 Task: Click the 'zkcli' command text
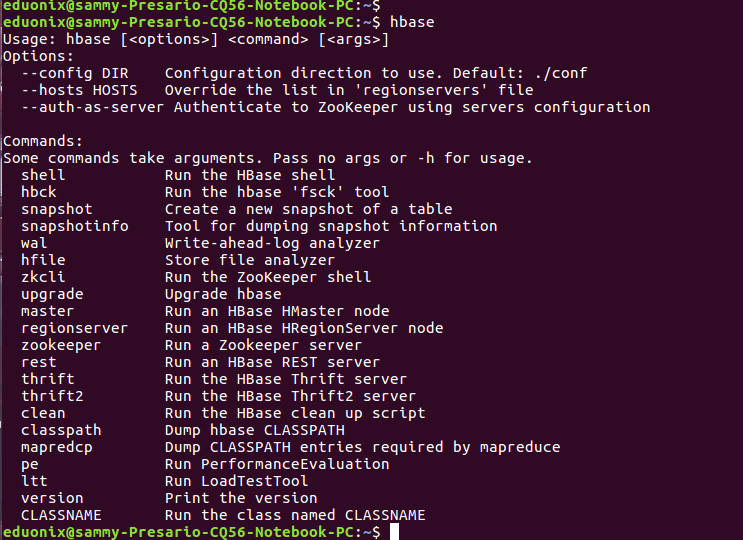click(x=43, y=277)
